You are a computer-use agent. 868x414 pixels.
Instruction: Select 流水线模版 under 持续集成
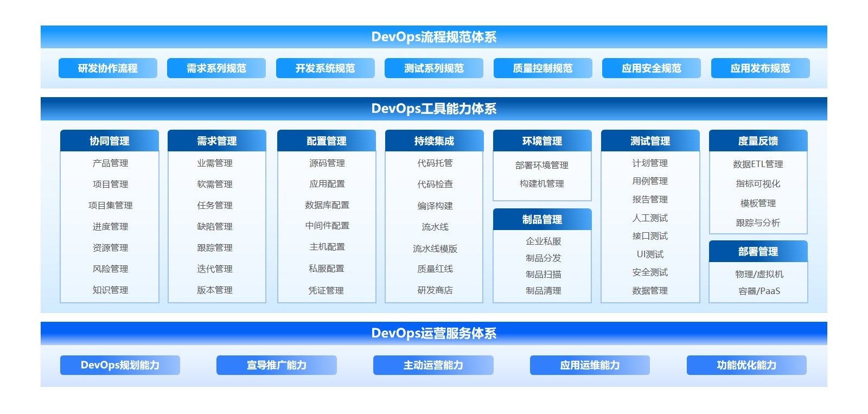pyautogui.click(x=435, y=249)
